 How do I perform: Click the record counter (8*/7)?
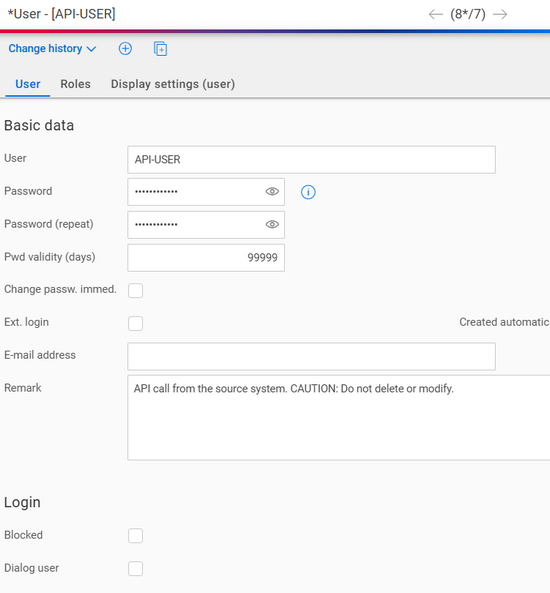click(x=468, y=14)
